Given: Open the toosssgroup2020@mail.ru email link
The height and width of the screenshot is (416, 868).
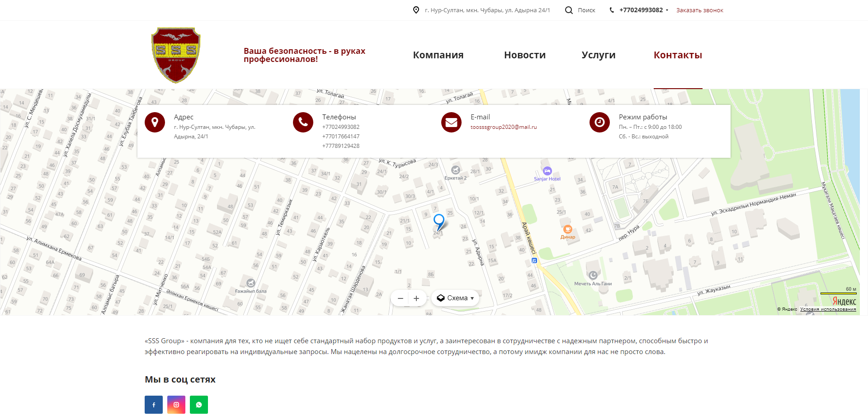Looking at the screenshot, I should click(504, 127).
